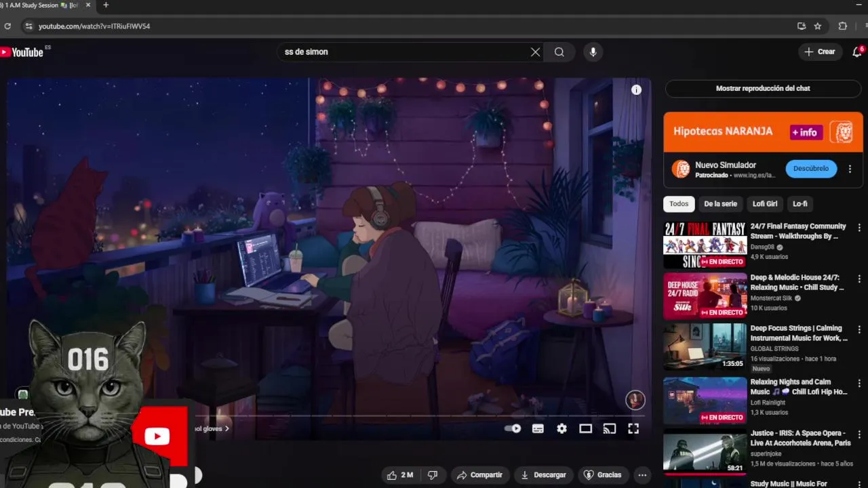Open the Deep House 24/7 Radio thumbnail
Image resolution: width=868 pixels, height=488 pixels.
pos(705,296)
